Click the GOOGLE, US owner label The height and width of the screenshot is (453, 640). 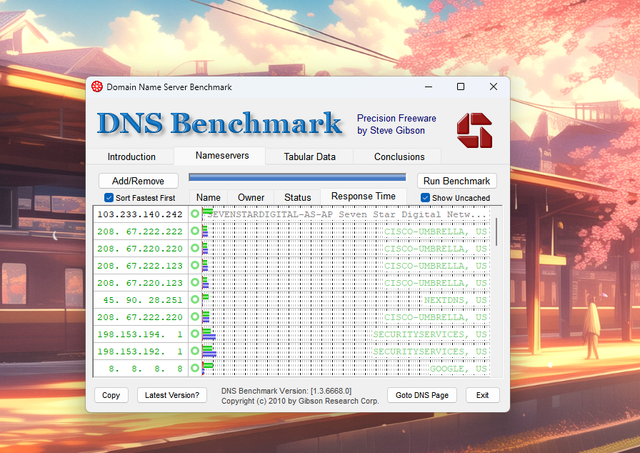click(x=458, y=369)
